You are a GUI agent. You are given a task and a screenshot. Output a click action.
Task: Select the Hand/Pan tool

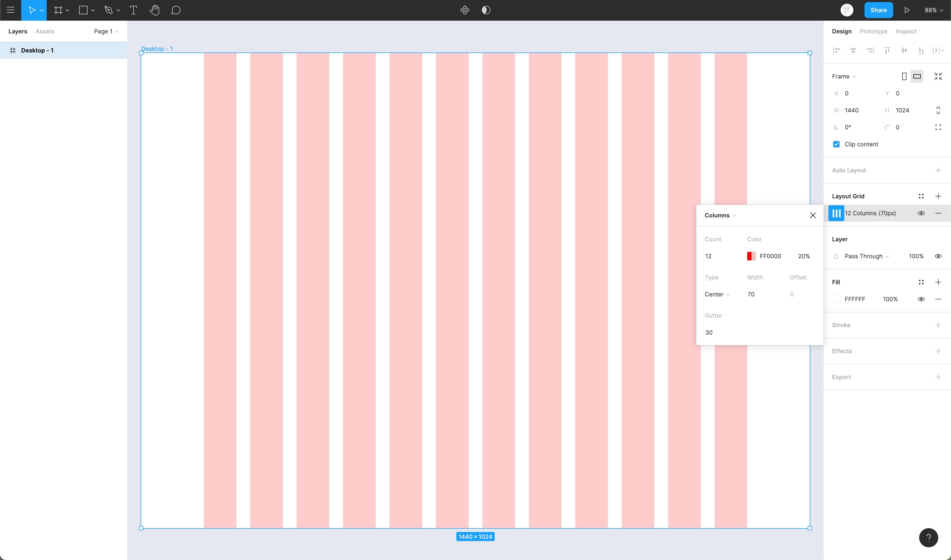154,10
